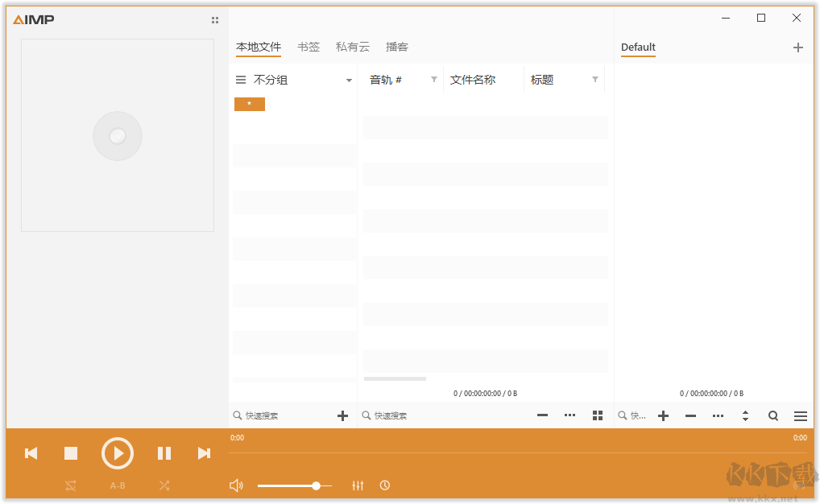Screen dimensions: 820x504
Task: Toggle A-B repeat section
Action: point(117,485)
